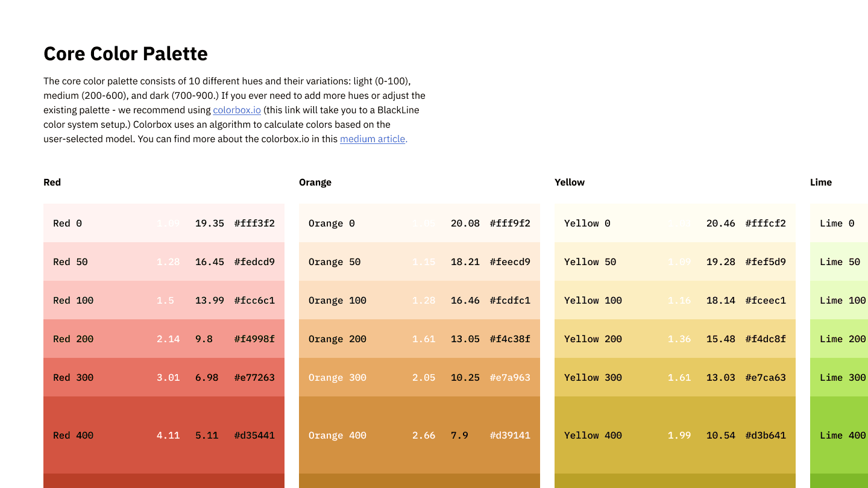Pick the Orange 400 swatch
The height and width of the screenshot is (488, 868).
(x=420, y=435)
